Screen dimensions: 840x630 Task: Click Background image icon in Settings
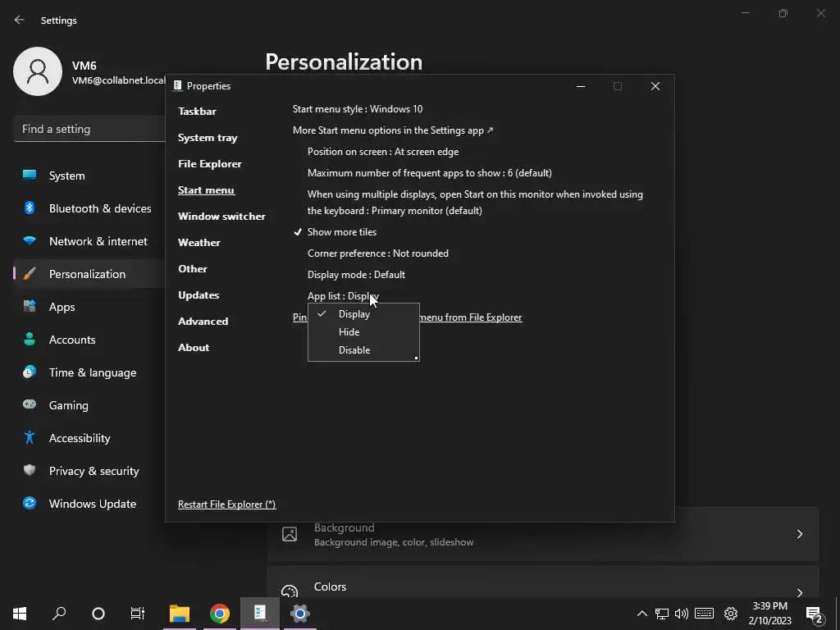pyautogui.click(x=290, y=534)
